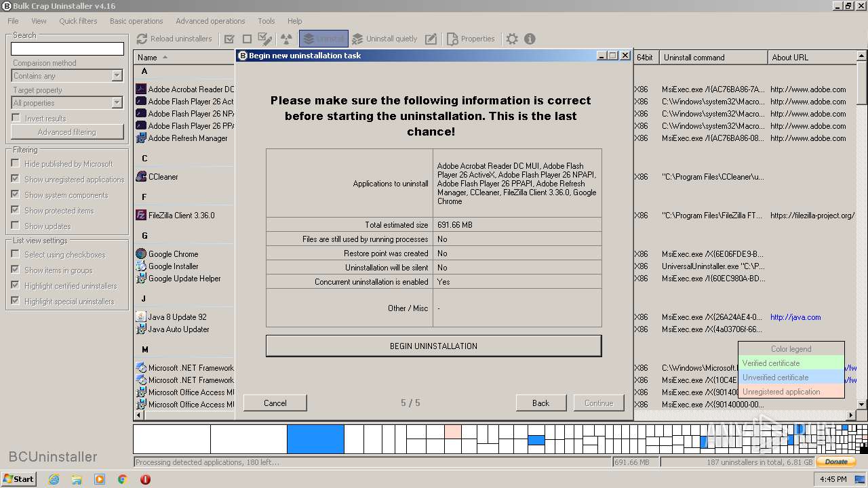Click the Uninstall command column header
Image resolution: width=868 pixels, height=488 pixels.
[x=713, y=58]
